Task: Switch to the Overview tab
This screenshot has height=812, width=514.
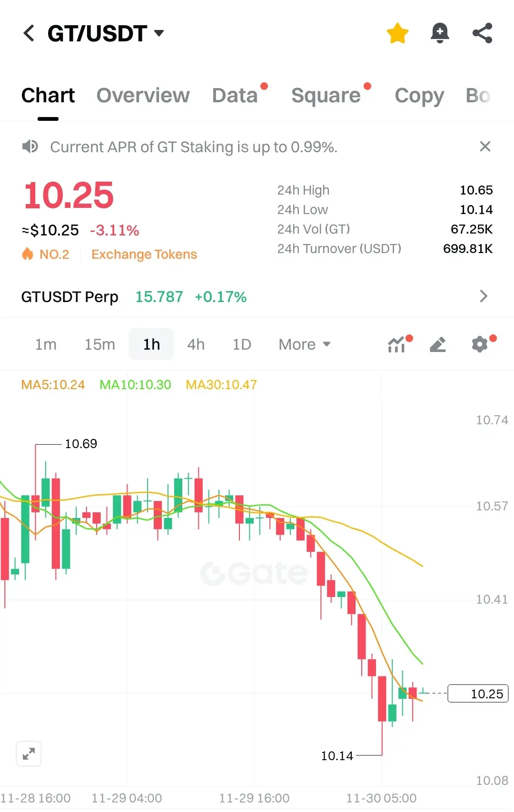Action: (143, 96)
